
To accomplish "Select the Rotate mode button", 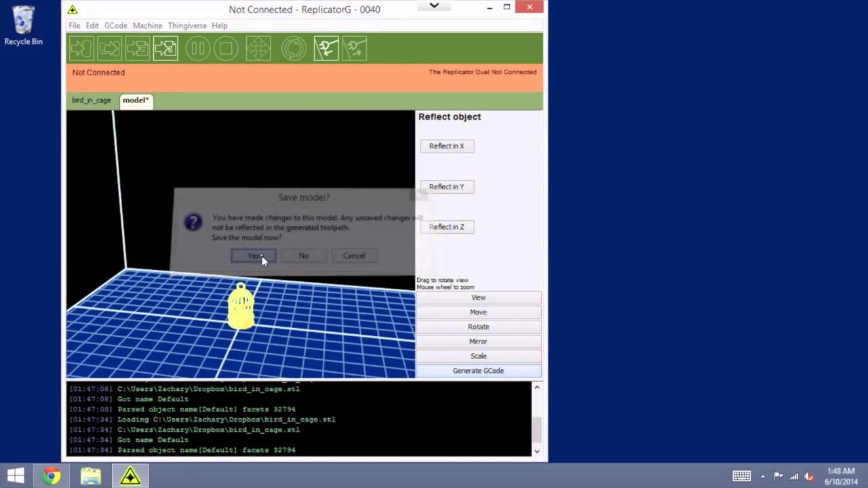I will point(479,327).
